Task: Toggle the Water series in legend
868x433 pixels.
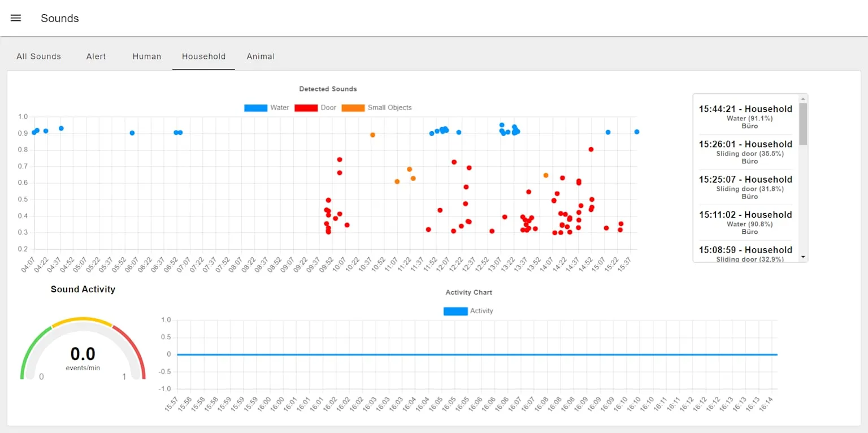Action: point(267,107)
